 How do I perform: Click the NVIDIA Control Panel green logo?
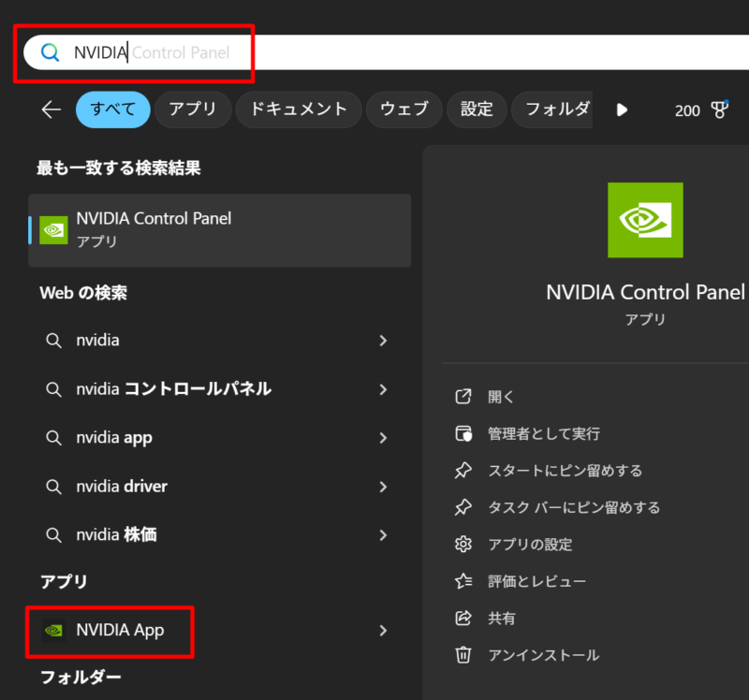pos(645,220)
